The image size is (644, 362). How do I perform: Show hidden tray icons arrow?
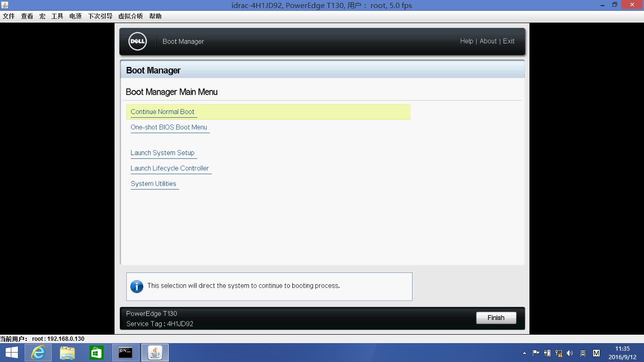pos(525,353)
